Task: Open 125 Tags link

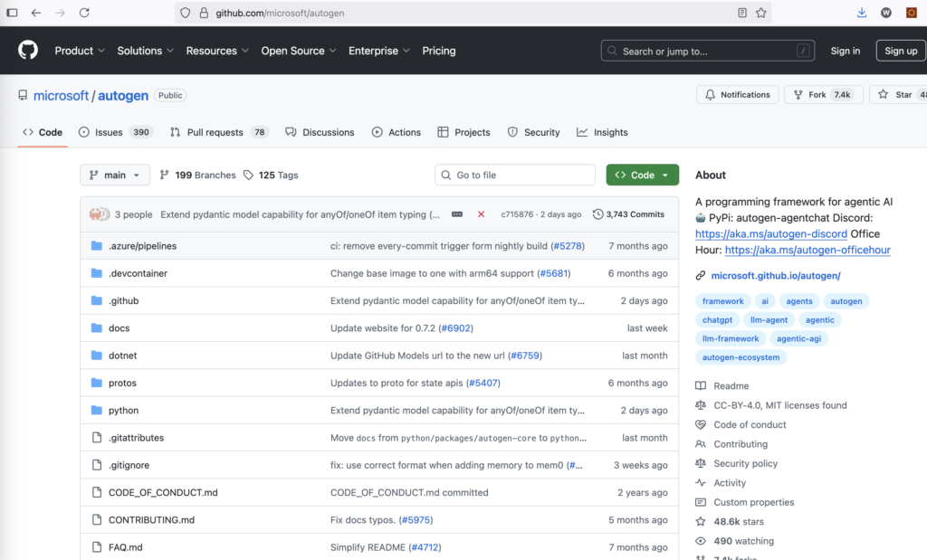Action: (271, 175)
